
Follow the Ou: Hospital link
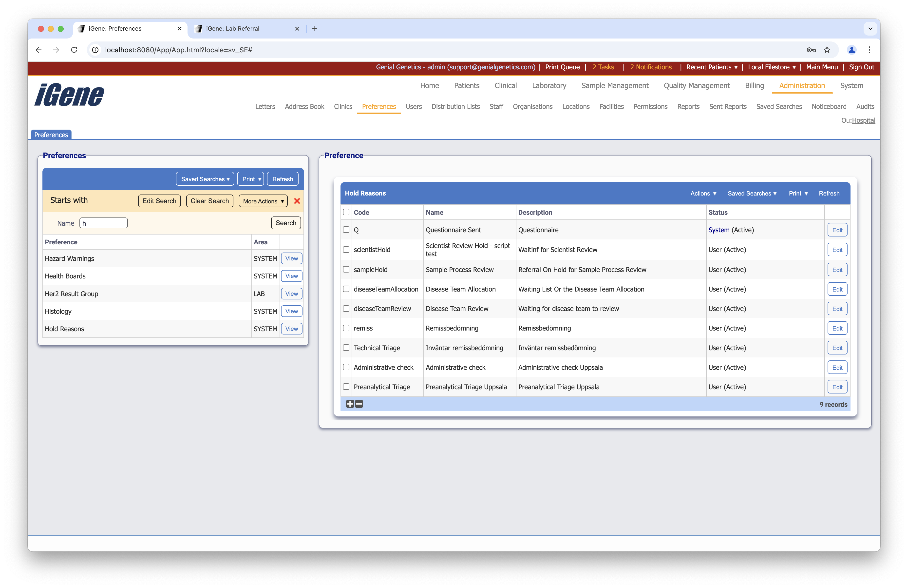coord(863,120)
